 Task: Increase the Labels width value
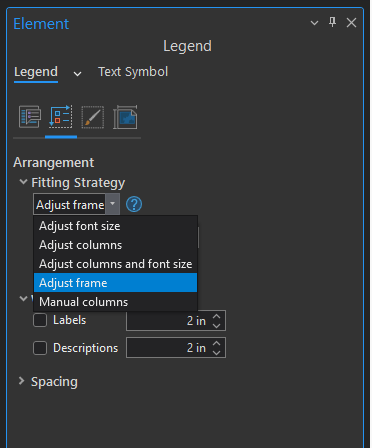pos(217,316)
